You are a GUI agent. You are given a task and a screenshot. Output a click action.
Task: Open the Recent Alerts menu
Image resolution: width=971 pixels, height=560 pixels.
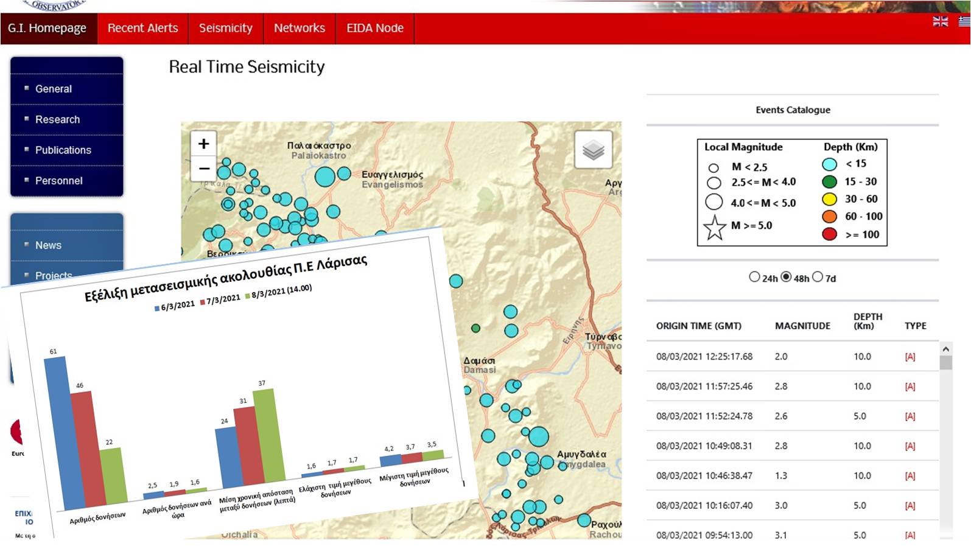(142, 28)
